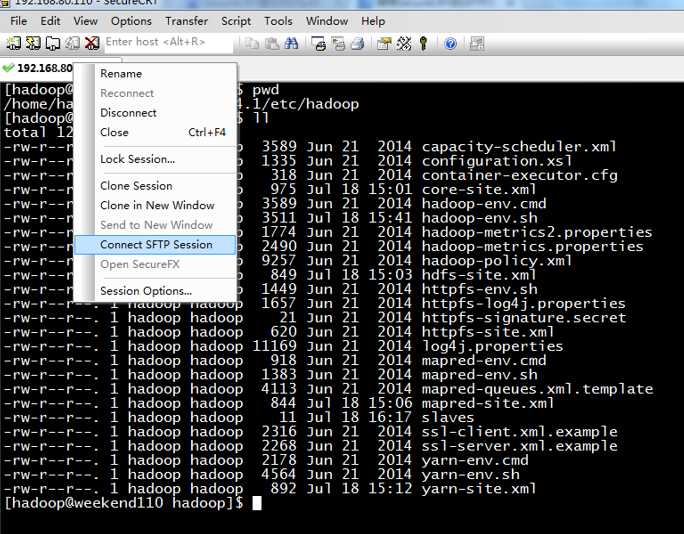Choose Send to New Window entry
This screenshot has height=534, width=684.
click(155, 225)
